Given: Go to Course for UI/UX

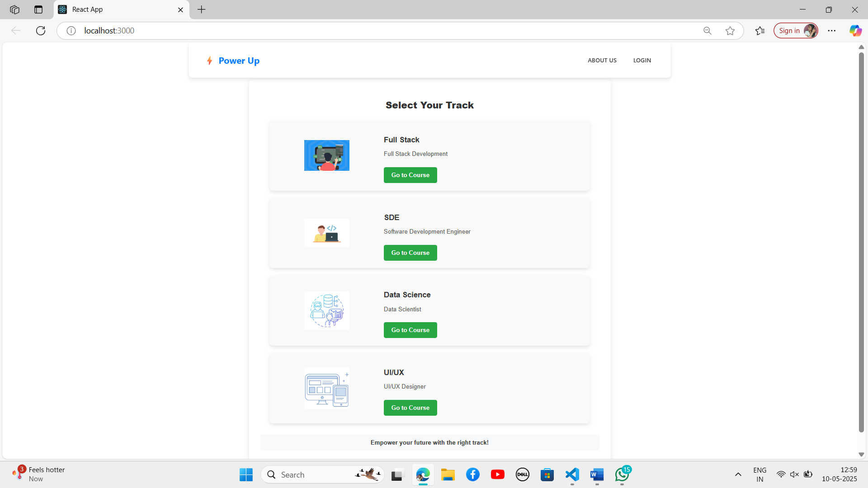Looking at the screenshot, I should point(410,408).
